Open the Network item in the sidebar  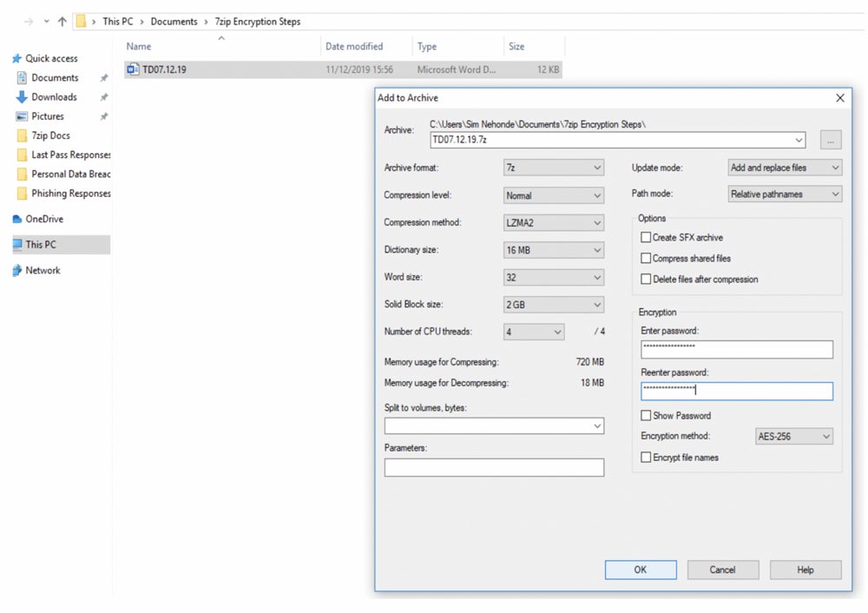(40, 270)
